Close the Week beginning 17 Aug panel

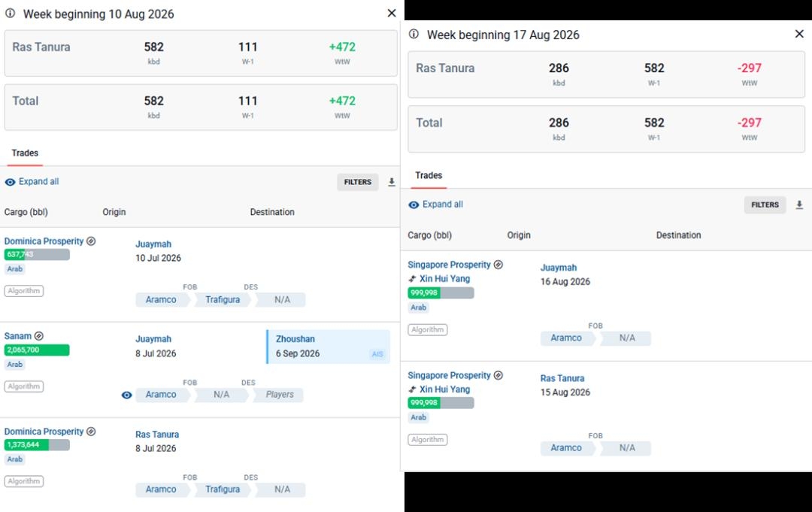pyautogui.click(x=799, y=34)
